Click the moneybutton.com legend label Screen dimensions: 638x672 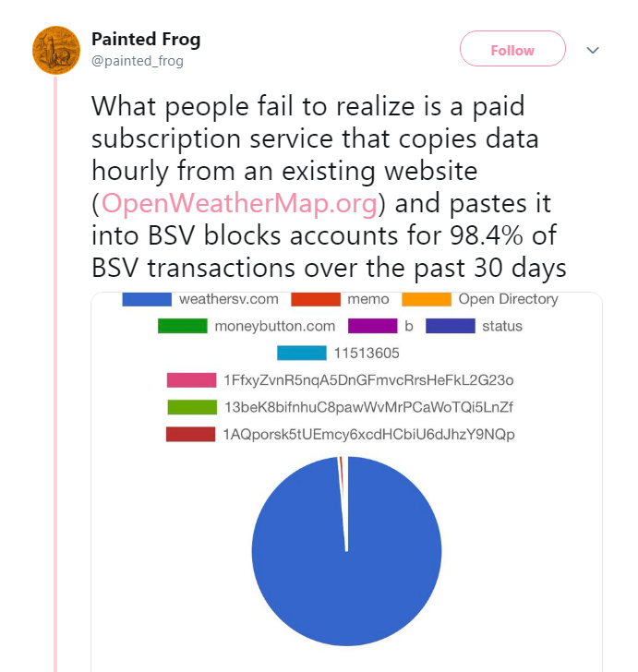[x=274, y=326]
